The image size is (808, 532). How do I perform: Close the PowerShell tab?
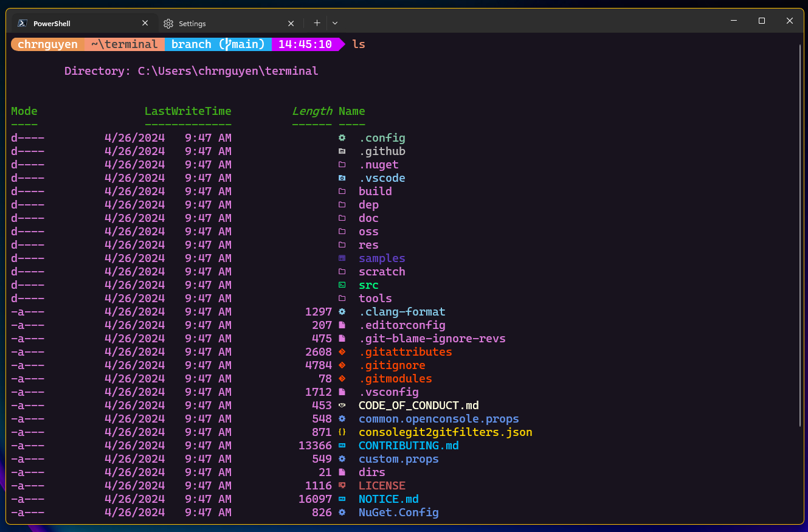(145, 23)
